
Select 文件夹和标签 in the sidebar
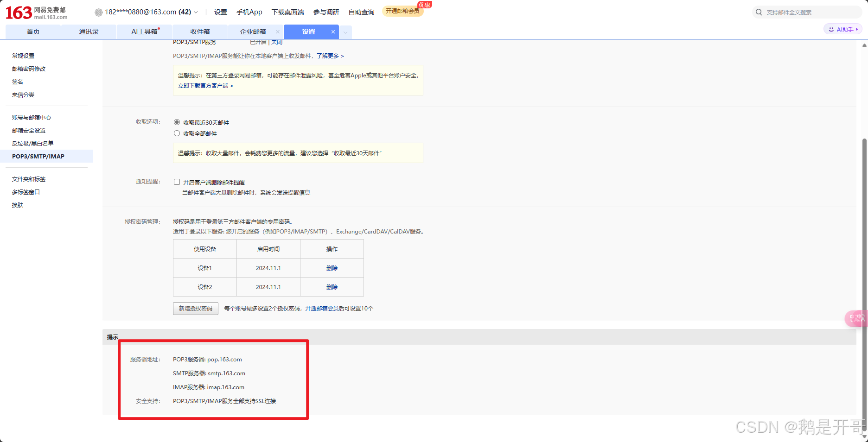click(x=29, y=179)
